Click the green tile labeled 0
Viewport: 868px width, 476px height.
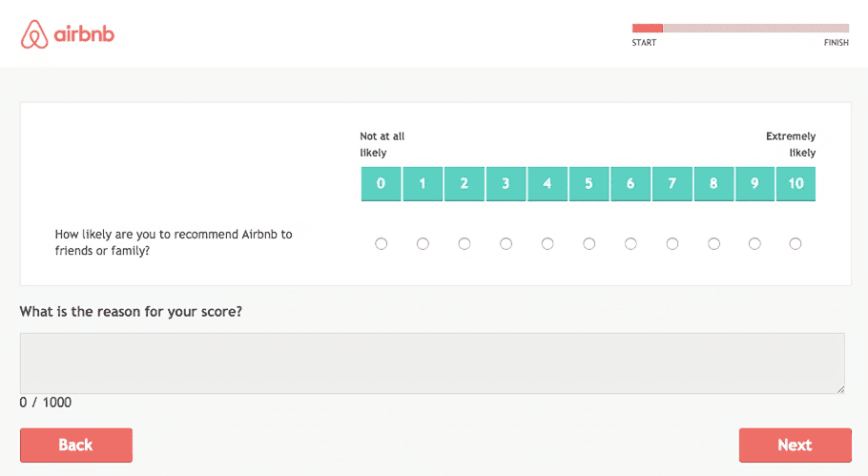[x=381, y=184]
